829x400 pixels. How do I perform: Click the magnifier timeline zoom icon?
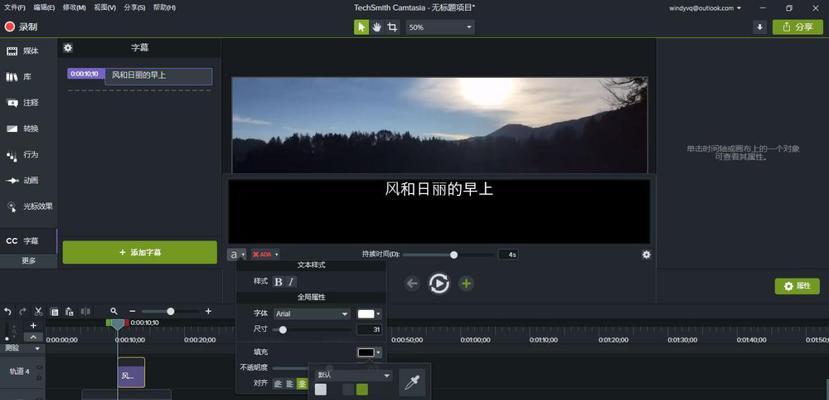click(x=114, y=312)
